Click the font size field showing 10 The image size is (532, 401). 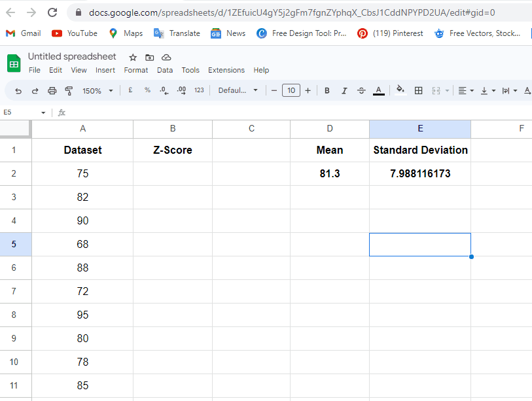pyautogui.click(x=291, y=90)
